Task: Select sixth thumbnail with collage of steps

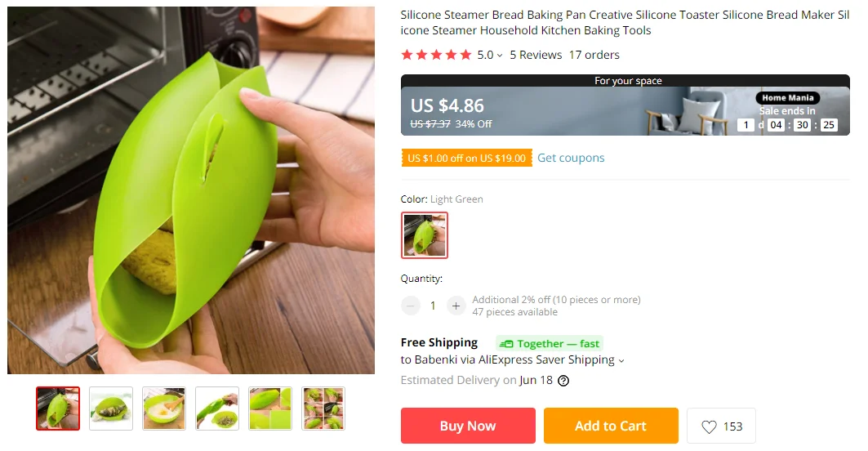Action: tap(323, 409)
